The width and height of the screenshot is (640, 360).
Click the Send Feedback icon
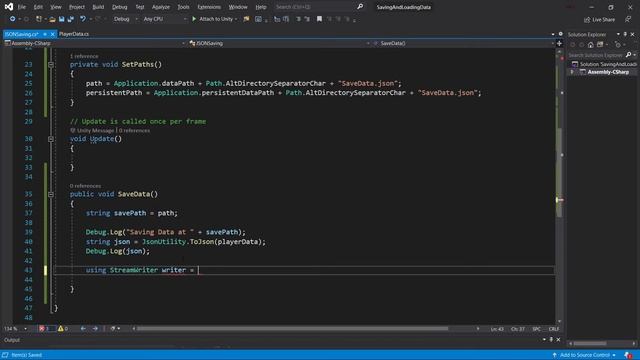pos(628,19)
